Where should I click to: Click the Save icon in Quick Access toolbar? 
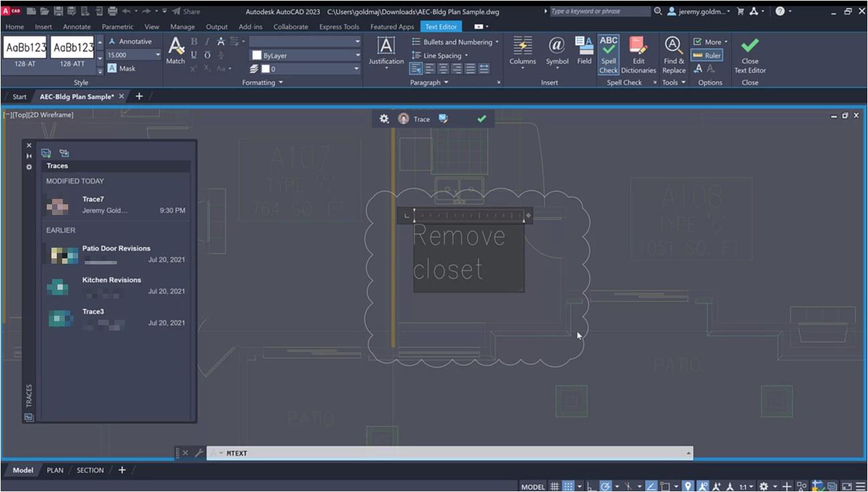[x=59, y=11]
